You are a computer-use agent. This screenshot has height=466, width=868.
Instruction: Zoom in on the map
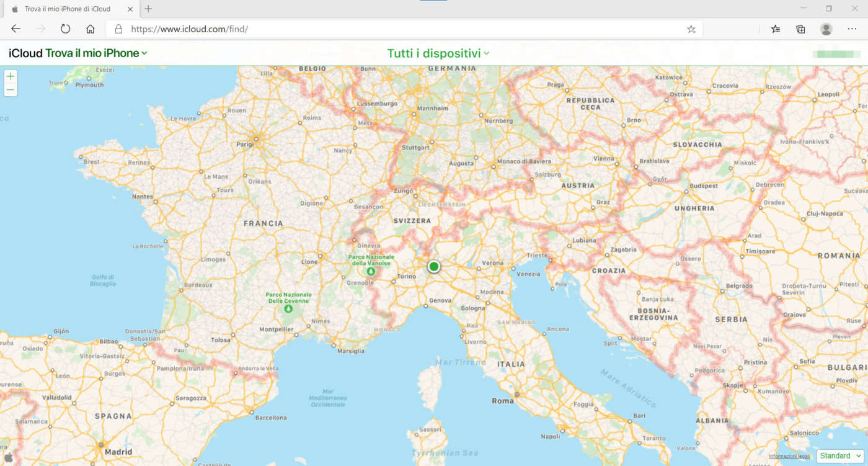[10, 76]
